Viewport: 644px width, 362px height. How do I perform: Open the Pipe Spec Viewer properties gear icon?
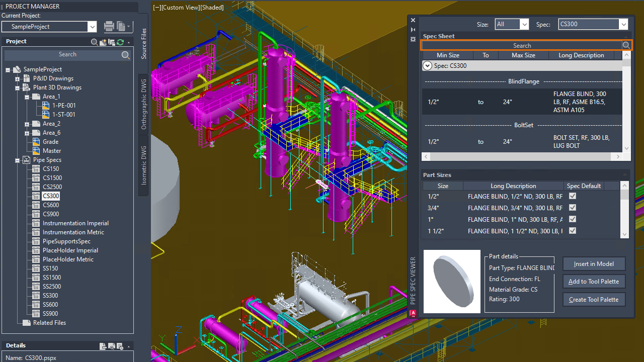point(413,39)
